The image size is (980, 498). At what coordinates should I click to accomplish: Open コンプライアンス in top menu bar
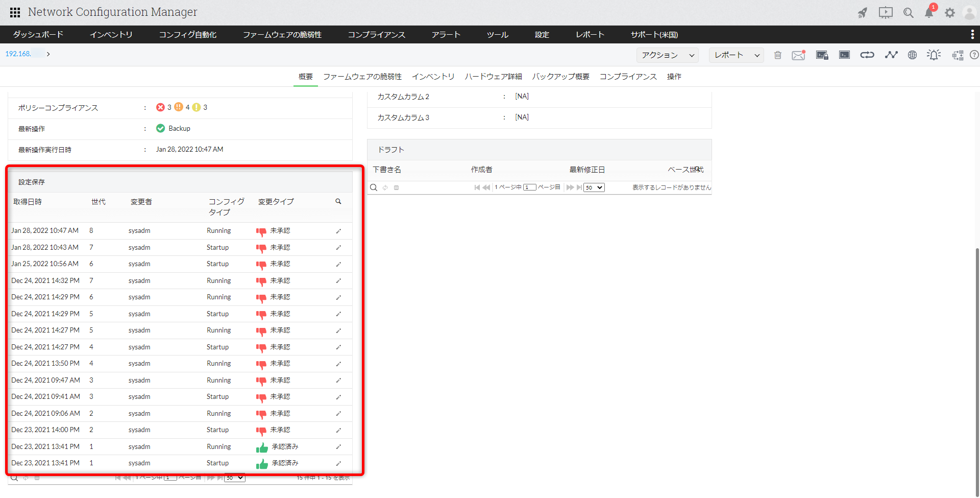click(377, 34)
